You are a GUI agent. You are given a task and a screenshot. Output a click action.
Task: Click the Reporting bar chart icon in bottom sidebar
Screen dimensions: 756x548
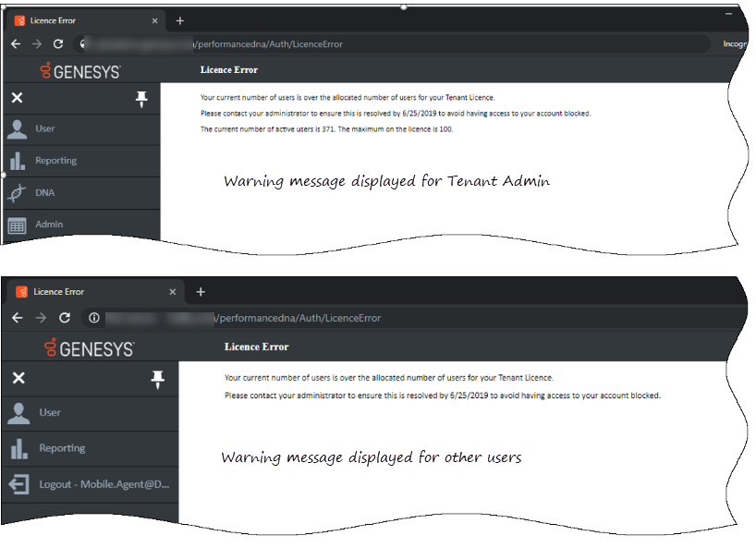pyautogui.click(x=18, y=449)
